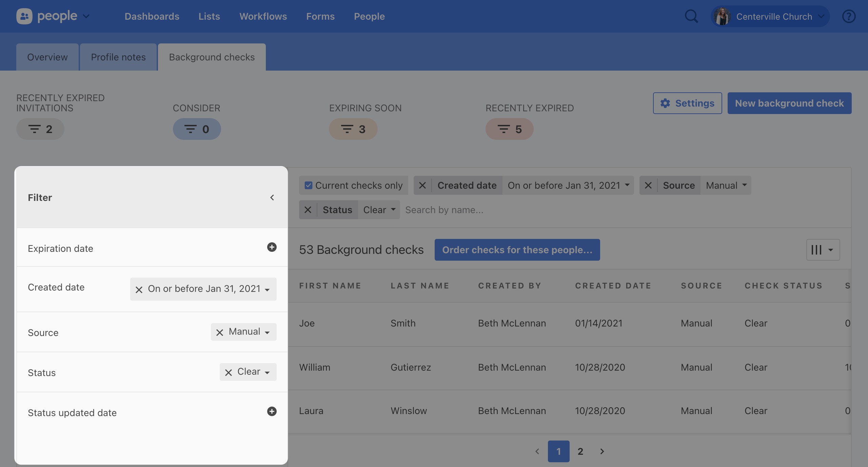The width and height of the screenshot is (868, 467).
Task: Switch to Profile notes tab
Action: coord(118,57)
